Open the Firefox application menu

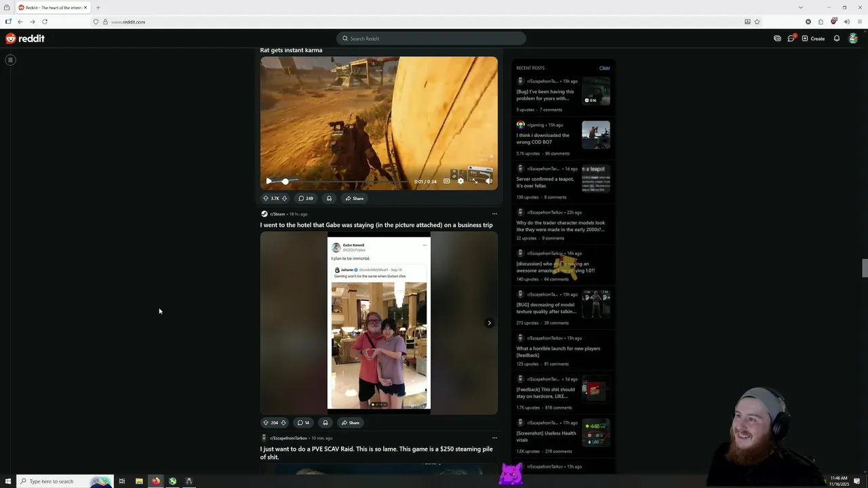[x=859, y=22]
